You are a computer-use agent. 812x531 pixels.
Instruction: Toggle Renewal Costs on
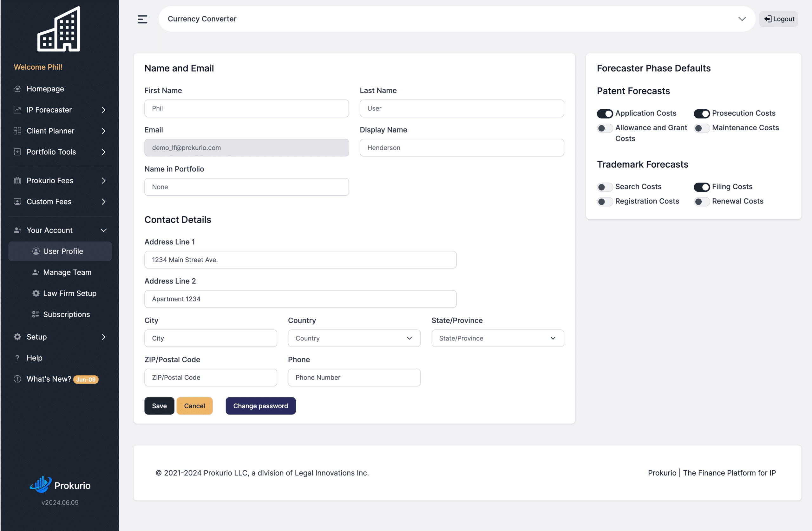(x=701, y=202)
